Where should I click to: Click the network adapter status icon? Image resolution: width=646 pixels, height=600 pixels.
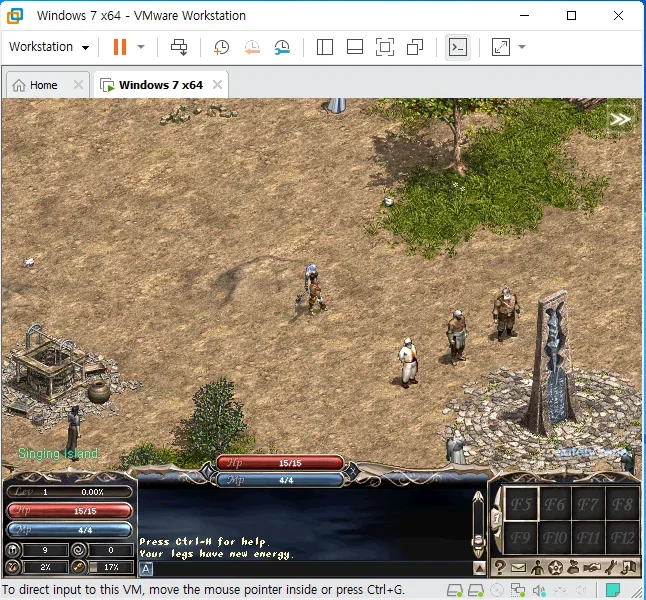point(517,590)
